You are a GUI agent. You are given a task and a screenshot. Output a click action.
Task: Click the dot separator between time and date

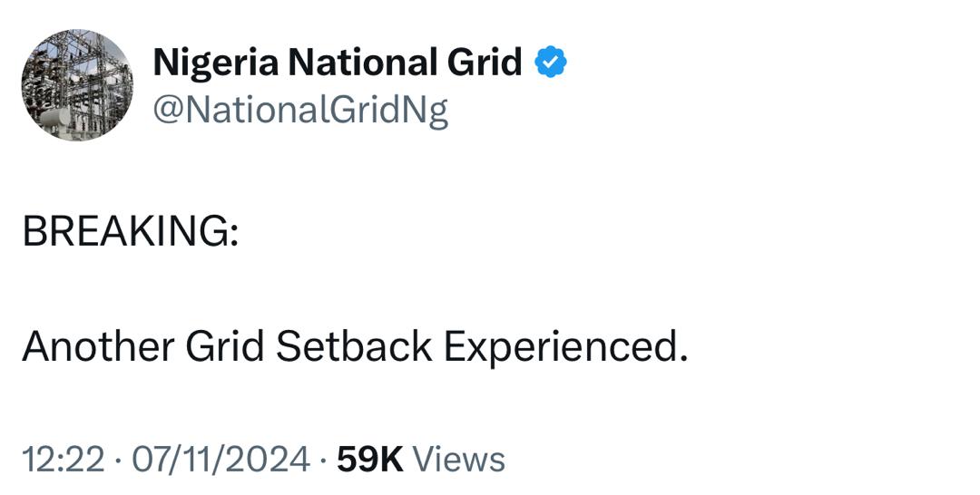120,460
